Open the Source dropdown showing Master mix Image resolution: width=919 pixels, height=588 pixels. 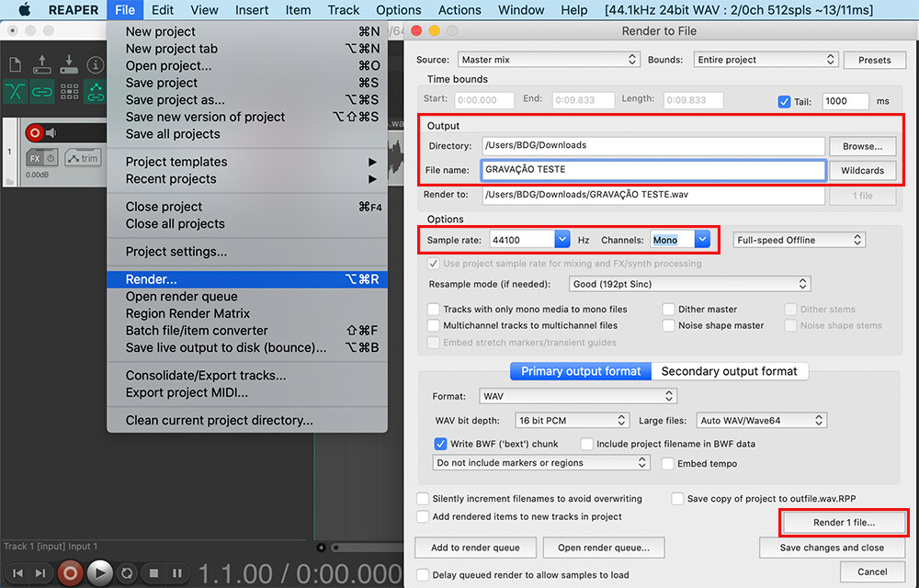point(549,59)
